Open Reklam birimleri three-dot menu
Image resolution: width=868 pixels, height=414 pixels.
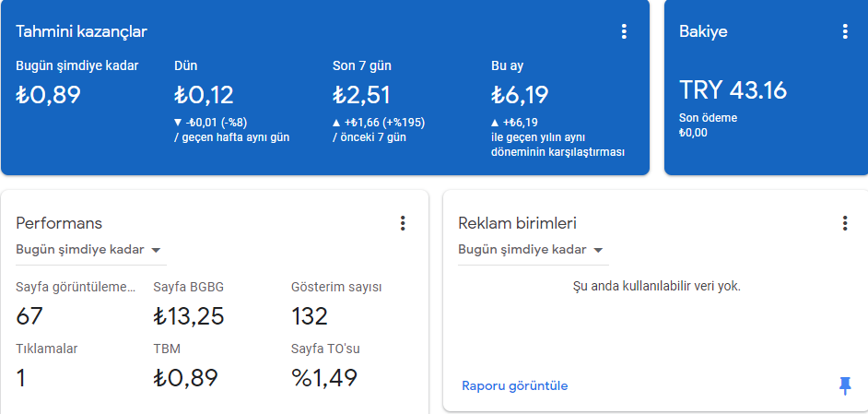coord(845,223)
